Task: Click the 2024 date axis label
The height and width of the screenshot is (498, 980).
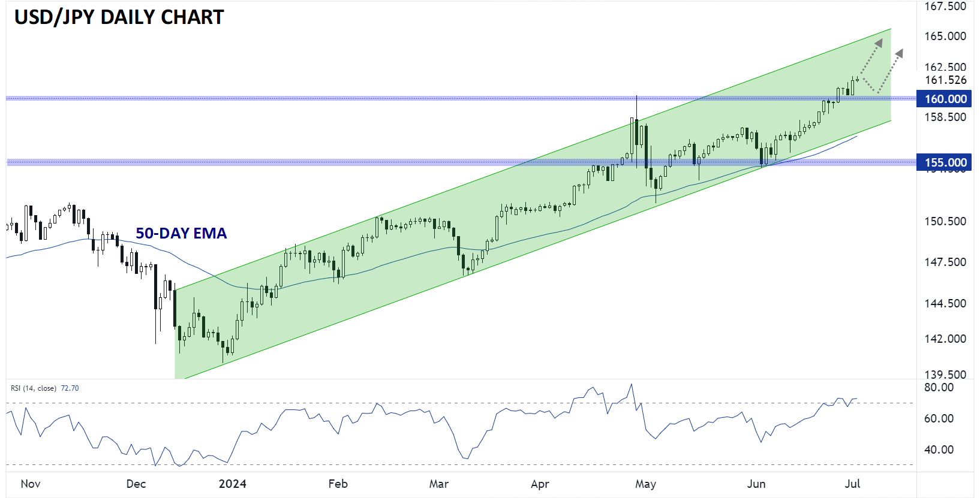Action: coord(232,484)
